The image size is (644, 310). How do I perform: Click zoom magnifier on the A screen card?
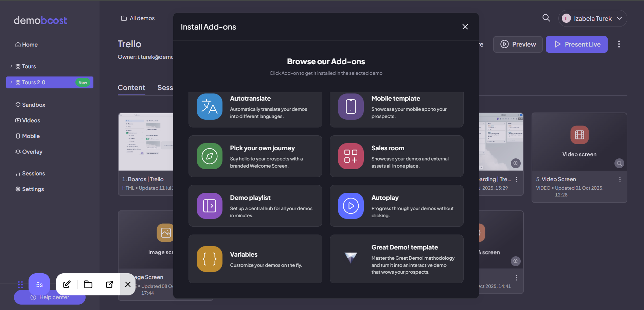pos(516,261)
